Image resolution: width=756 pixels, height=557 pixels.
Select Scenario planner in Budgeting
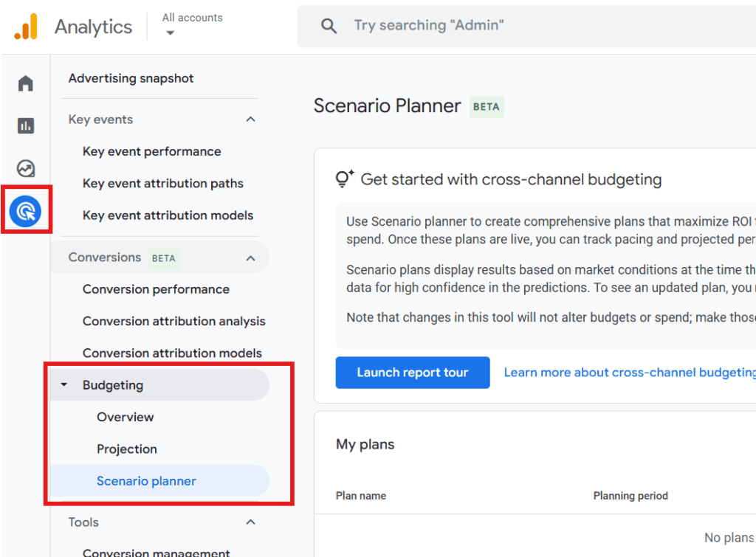(x=146, y=481)
